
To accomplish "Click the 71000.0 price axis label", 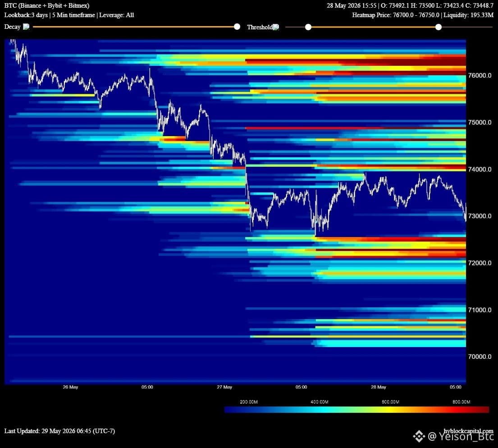I will pos(480,310).
